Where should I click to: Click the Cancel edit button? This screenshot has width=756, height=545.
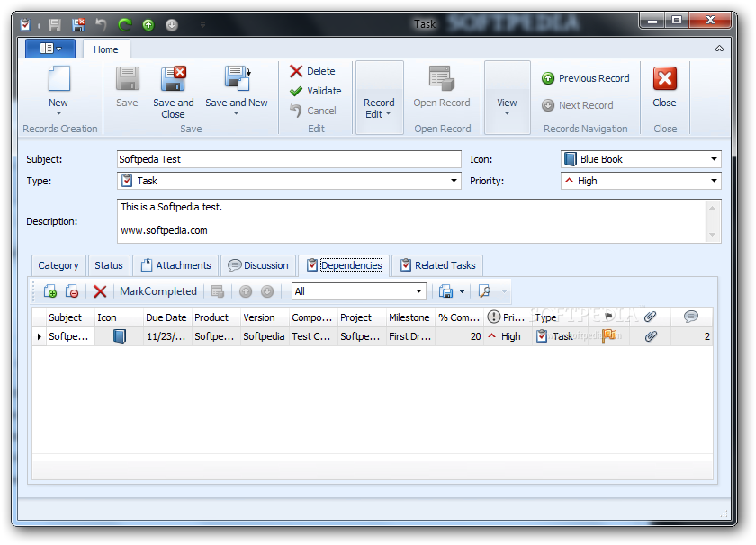[313, 111]
